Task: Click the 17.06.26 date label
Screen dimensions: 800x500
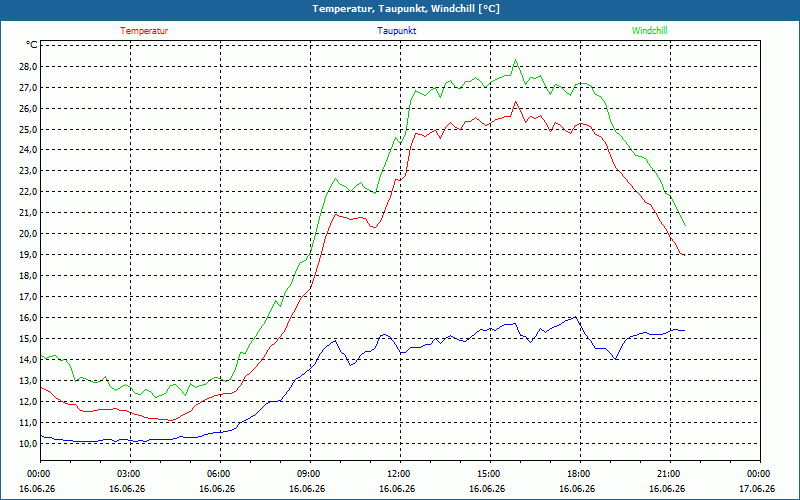Action: point(757,489)
